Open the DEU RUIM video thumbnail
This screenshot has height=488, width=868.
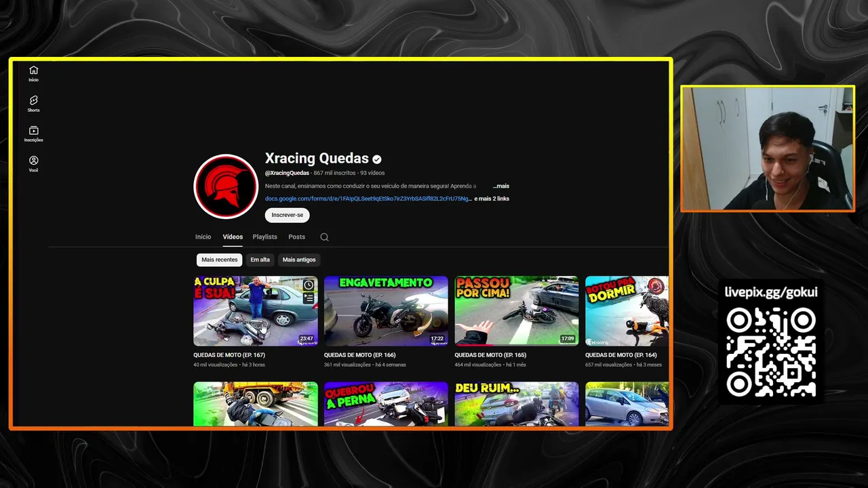pyautogui.click(x=517, y=404)
